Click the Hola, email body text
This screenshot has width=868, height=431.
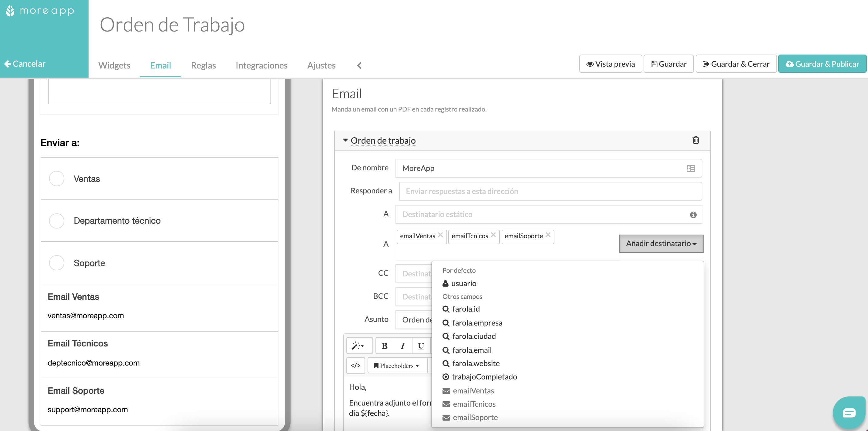coord(358,387)
